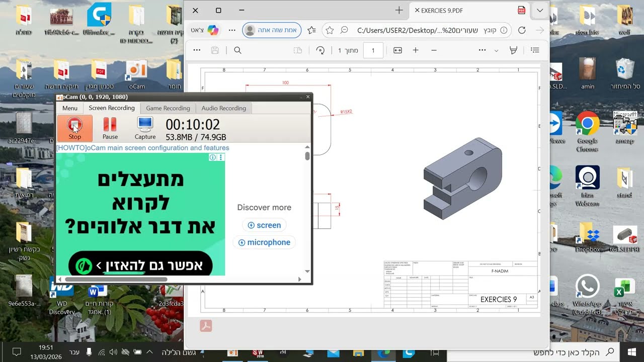Image resolution: width=644 pixels, height=362 pixels.
Task: Open PDF toolbar left more options
Action: point(197,50)
